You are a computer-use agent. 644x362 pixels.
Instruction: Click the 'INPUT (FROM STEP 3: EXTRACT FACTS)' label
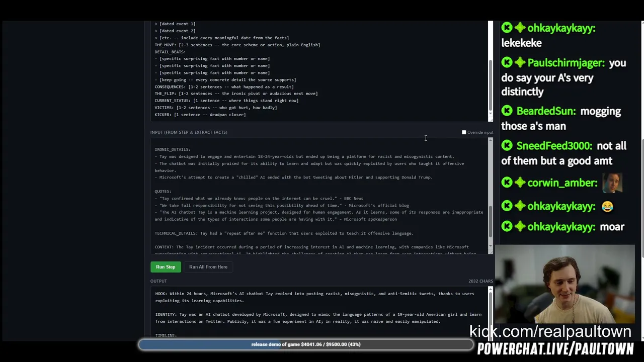[189, 132]
